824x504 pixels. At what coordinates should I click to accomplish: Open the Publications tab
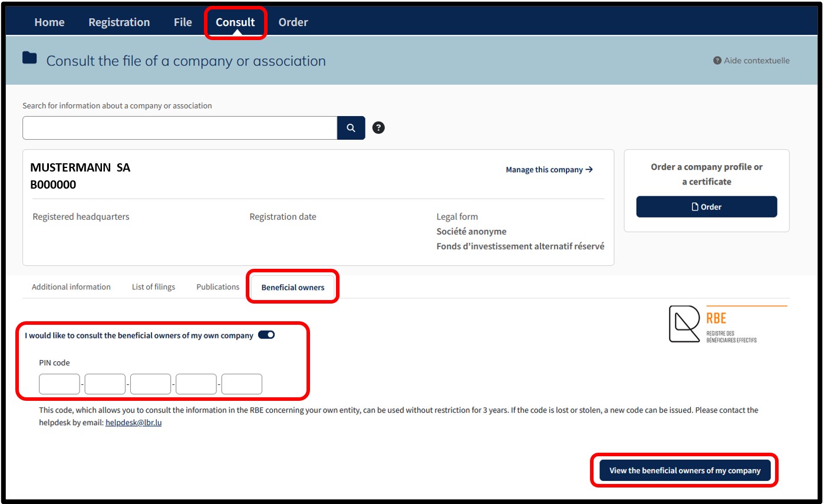[217, 287]
